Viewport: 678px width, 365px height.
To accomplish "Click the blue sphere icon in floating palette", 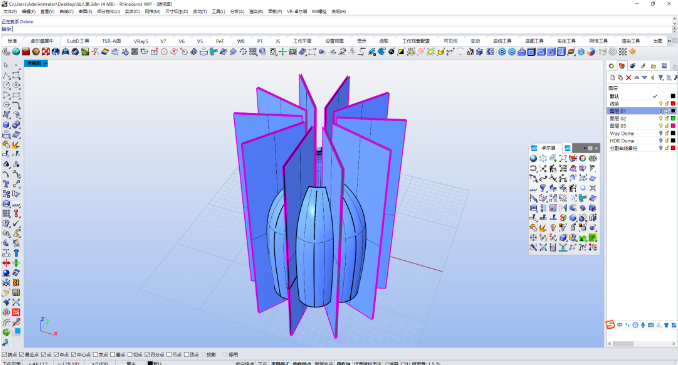I will [533, 158].
